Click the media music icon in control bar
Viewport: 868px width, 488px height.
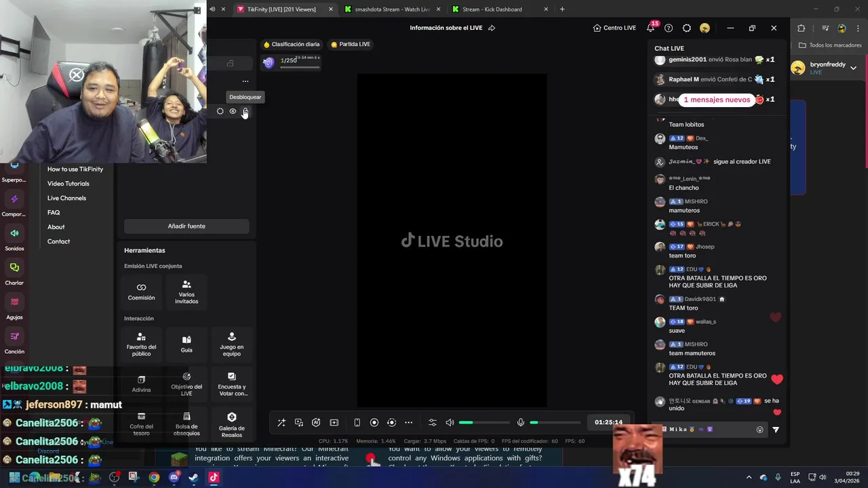[x=299, y=422]
